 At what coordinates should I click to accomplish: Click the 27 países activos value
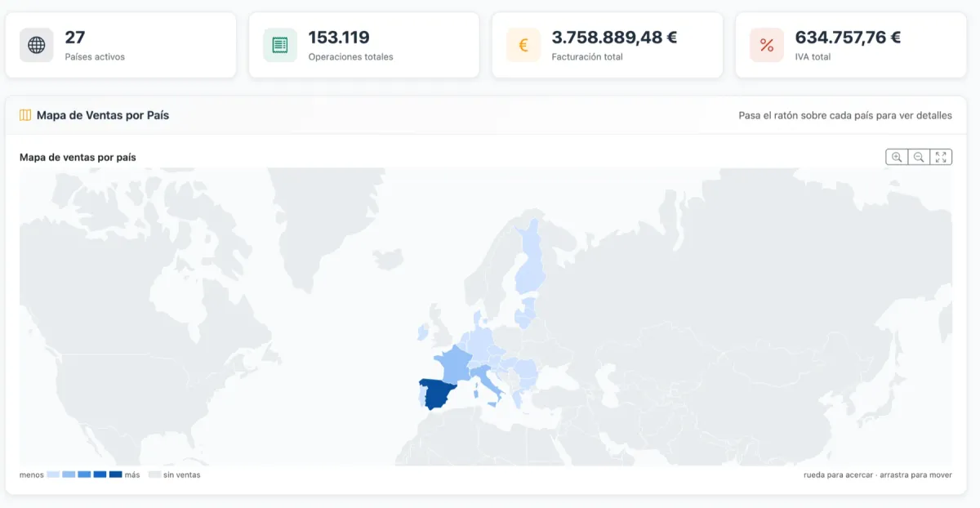point(75,37)
